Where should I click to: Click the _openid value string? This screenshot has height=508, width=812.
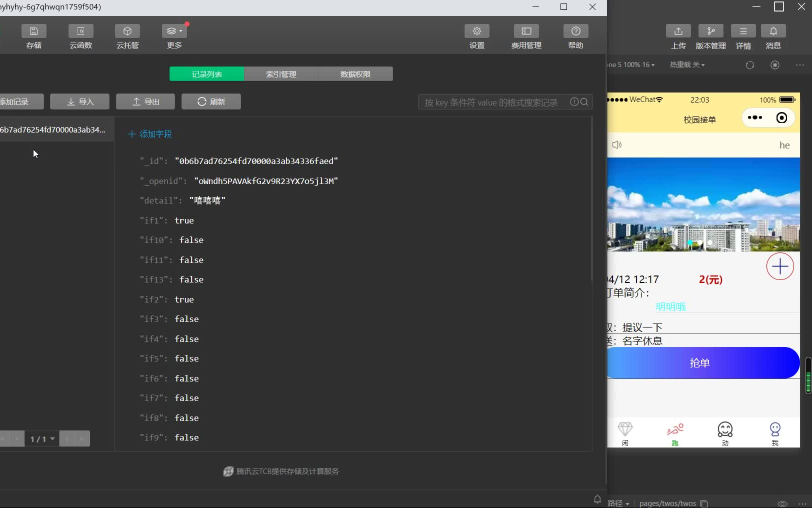[266, 181]
